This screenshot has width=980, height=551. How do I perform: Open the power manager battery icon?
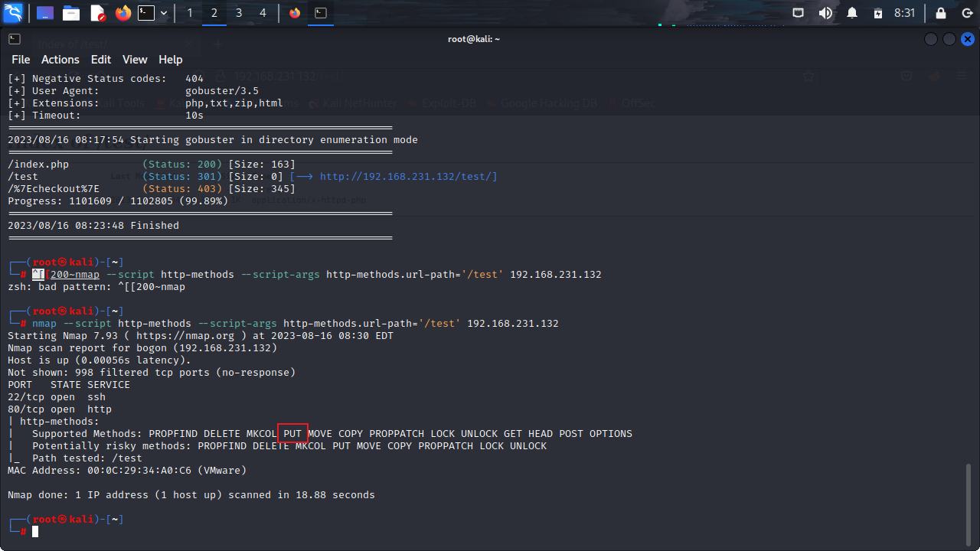[878, 13]
